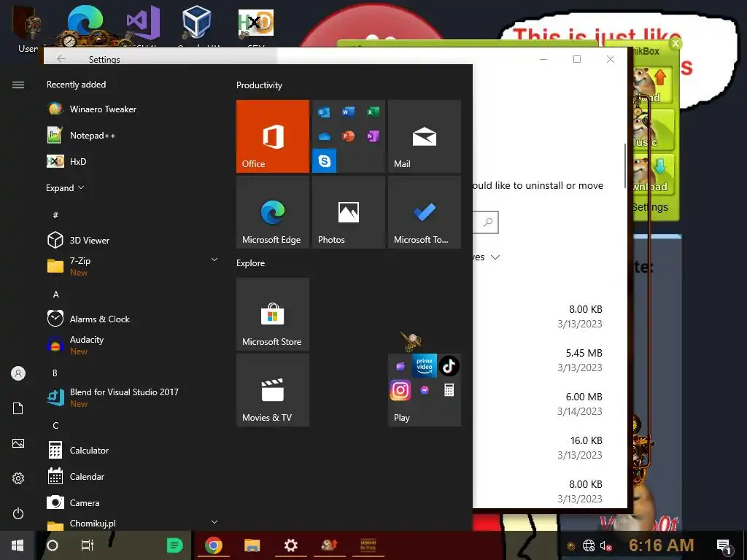The width and height of the screenshot is (747, 560).
Task: Open the Microsoft To Do tile
Action: (425, 212)
